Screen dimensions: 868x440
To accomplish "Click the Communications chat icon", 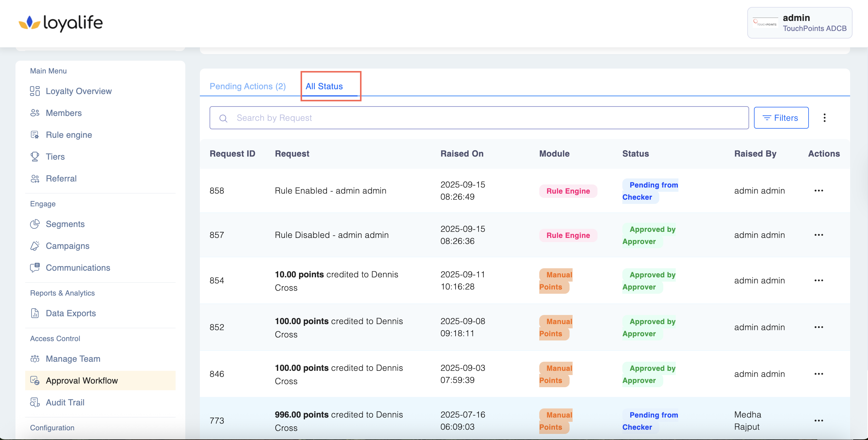I will pos(35,268).
